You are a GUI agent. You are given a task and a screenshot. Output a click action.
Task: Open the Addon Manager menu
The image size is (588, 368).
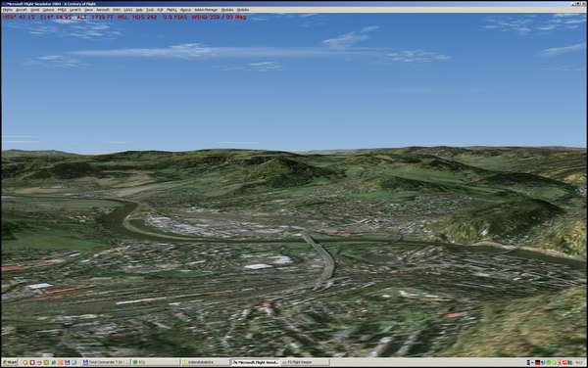pos(206,10)
